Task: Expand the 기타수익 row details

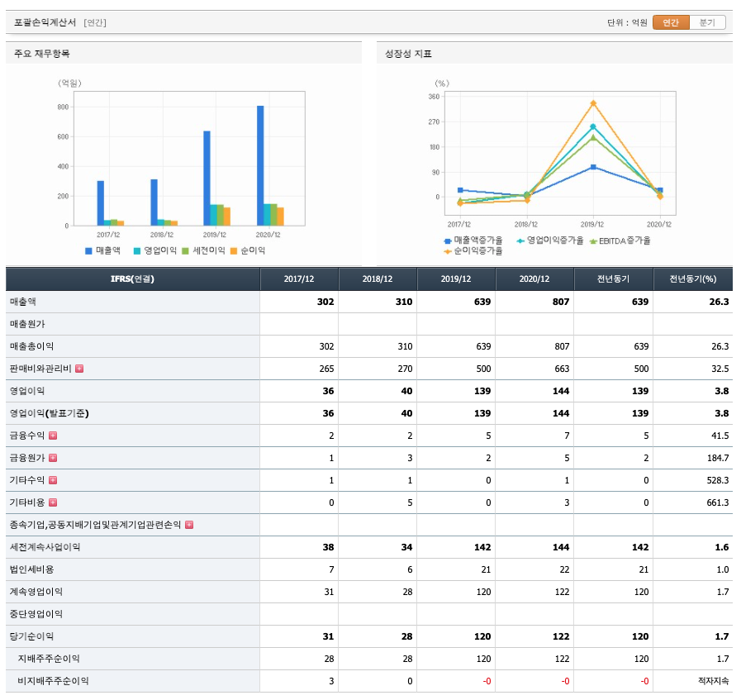Action: [x=53, y=480]
